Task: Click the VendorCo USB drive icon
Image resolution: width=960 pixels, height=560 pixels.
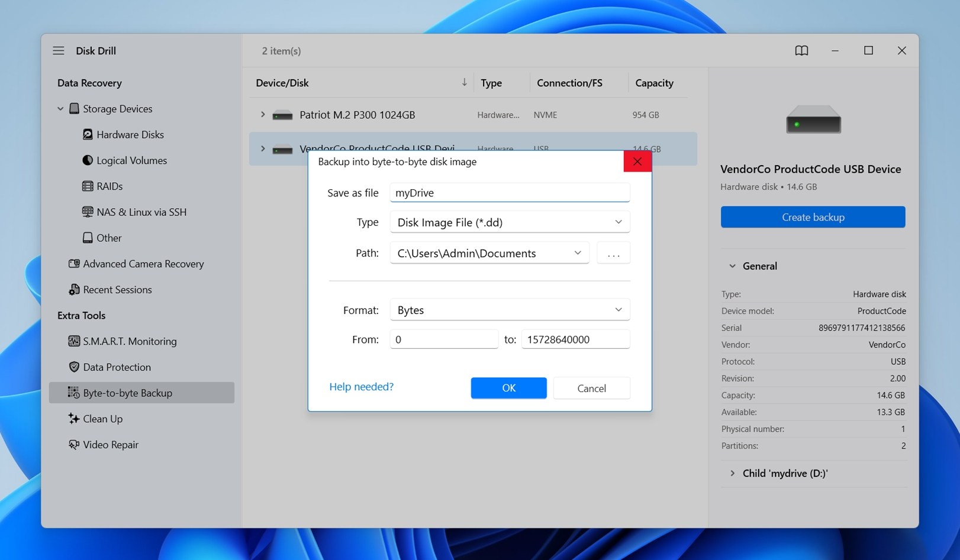Action: [282, 149]
